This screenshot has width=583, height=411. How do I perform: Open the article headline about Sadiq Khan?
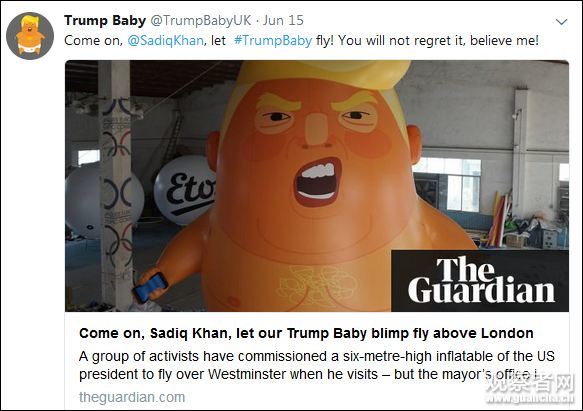click(306, 333)
